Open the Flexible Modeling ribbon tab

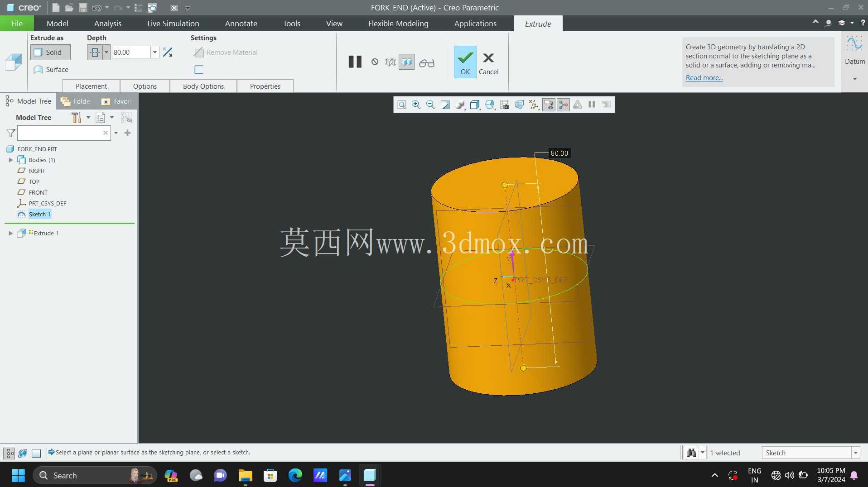(398, 24)
